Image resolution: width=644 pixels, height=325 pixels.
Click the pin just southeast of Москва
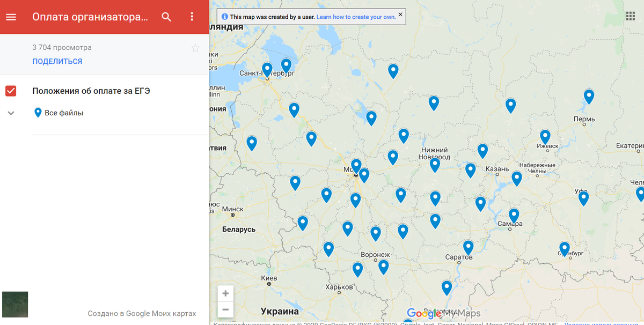coord(364,175)
